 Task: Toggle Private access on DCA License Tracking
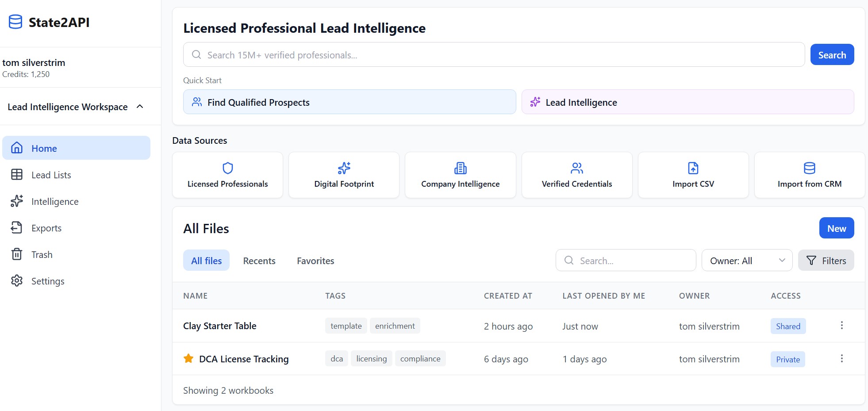pyautogui.click(x=787, y=359)
